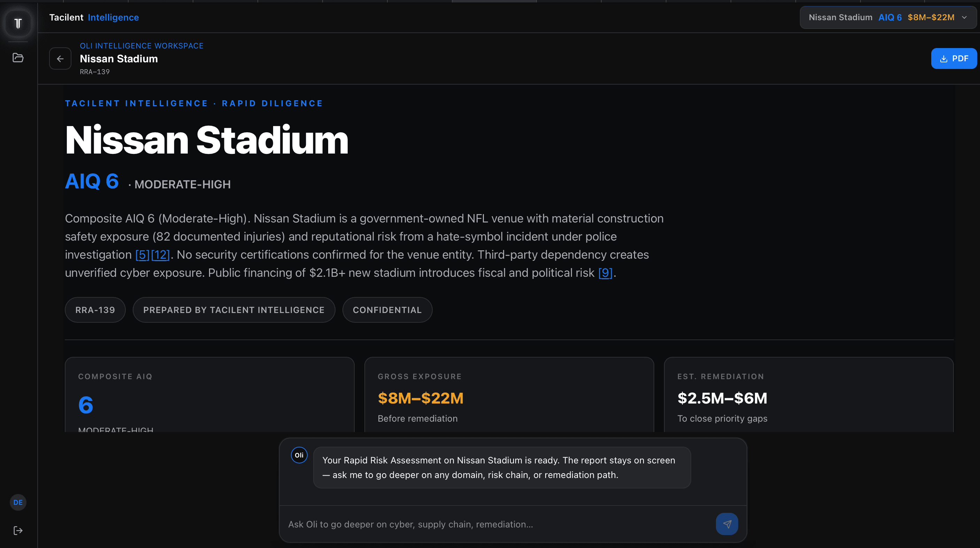Image resolution: width=980 pixels, height=548 pixels.
Task: Click the Tacilent T logo icon
Action: (18, 23)
